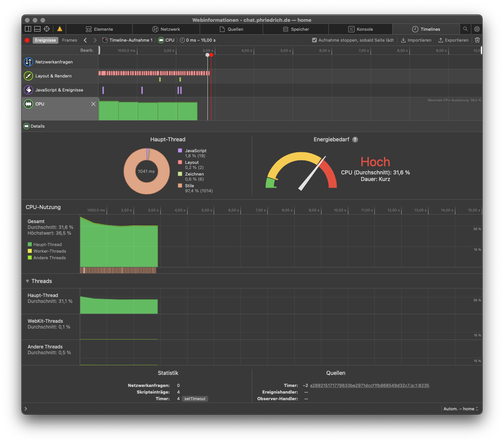Open the Elemente tab
504x443 pixels.
click(x=99, y=29)
